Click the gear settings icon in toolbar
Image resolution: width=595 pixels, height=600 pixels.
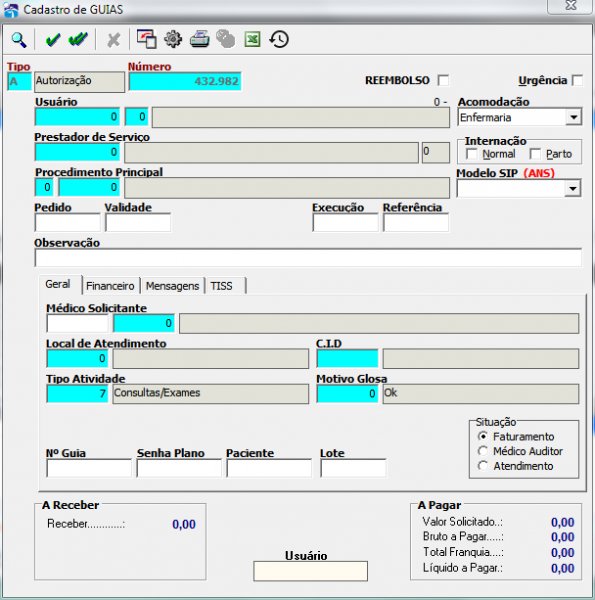(x=173, y=39)
